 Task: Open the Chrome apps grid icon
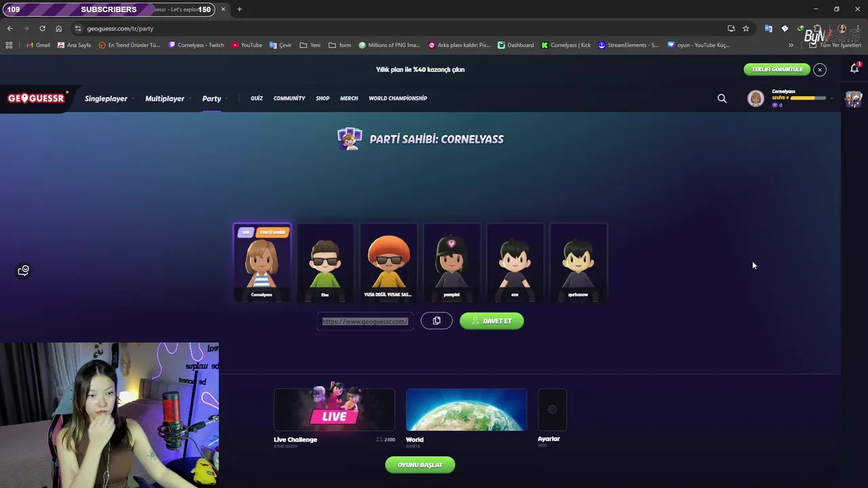(9, 45)
